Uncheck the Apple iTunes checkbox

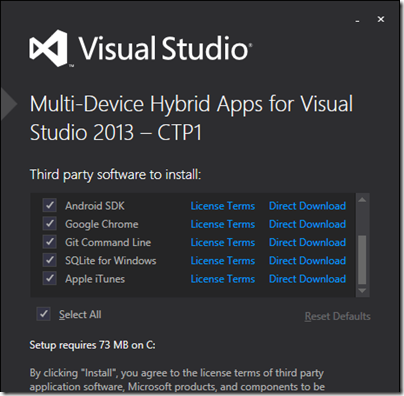tap(49, 278)
